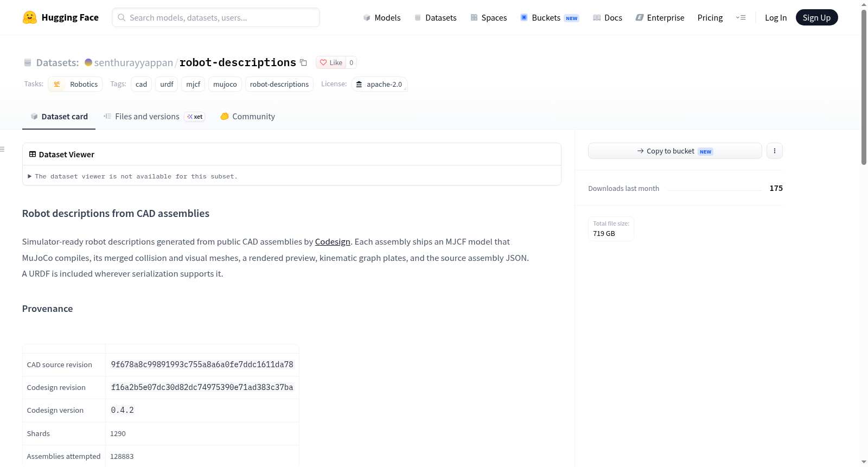Screen dimensions: 868x467
Task: Click the Like heart button
Action: coord(331,63)
